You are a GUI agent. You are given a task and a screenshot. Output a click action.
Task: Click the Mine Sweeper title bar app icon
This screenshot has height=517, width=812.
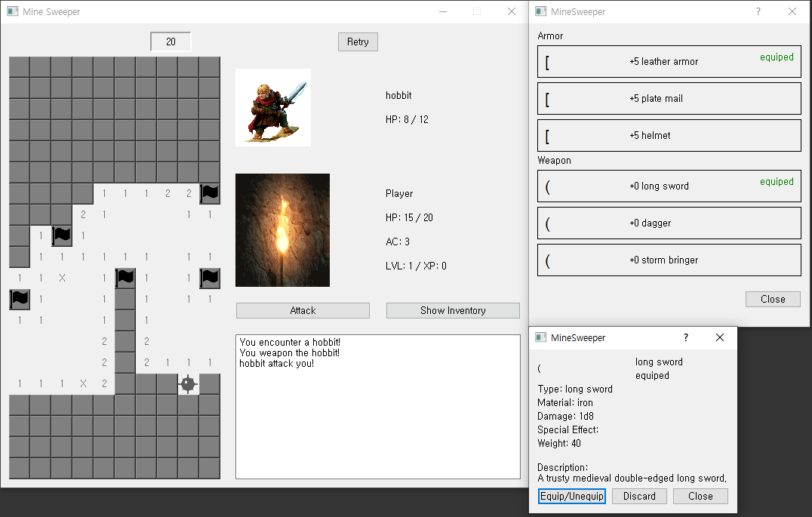[12, 11]
